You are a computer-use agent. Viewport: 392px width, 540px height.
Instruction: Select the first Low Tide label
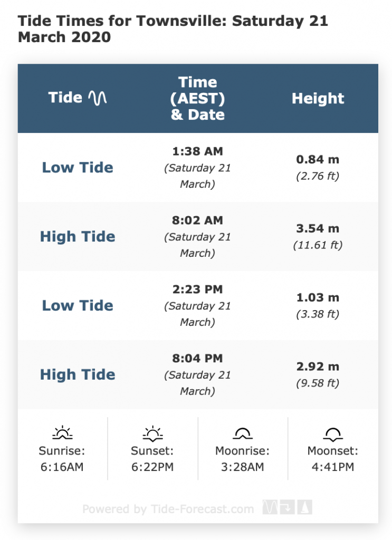click(78, 168)
